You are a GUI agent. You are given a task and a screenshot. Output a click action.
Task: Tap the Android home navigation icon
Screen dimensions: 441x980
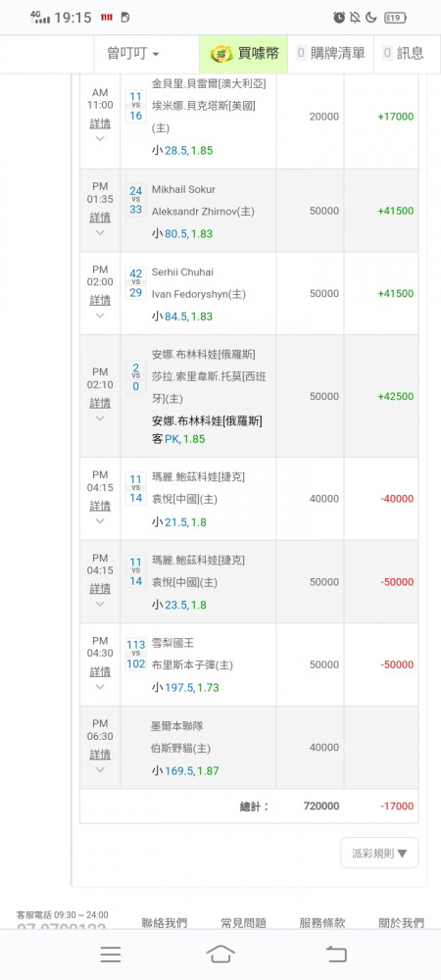[220, 954]
